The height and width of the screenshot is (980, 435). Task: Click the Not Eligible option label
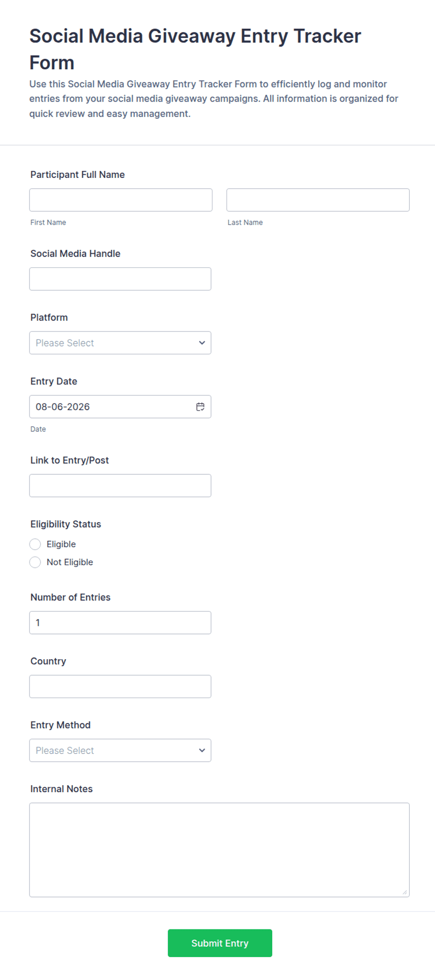[70, 562]
